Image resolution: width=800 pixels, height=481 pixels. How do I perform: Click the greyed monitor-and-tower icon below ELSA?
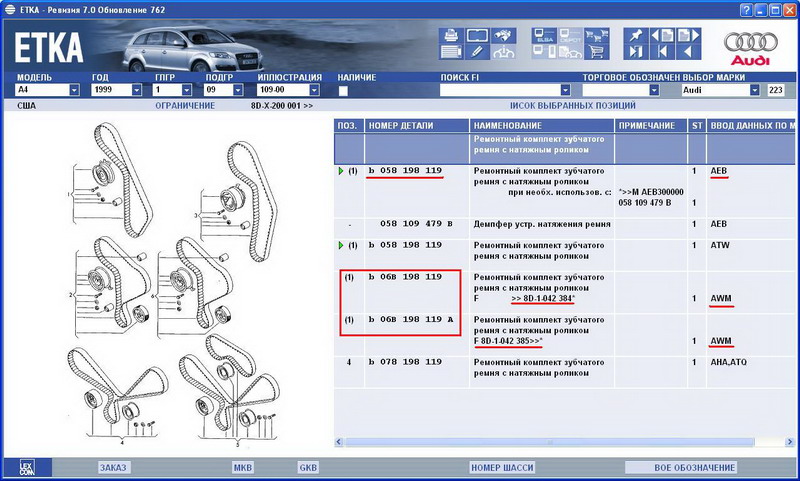tap(544, 52)
